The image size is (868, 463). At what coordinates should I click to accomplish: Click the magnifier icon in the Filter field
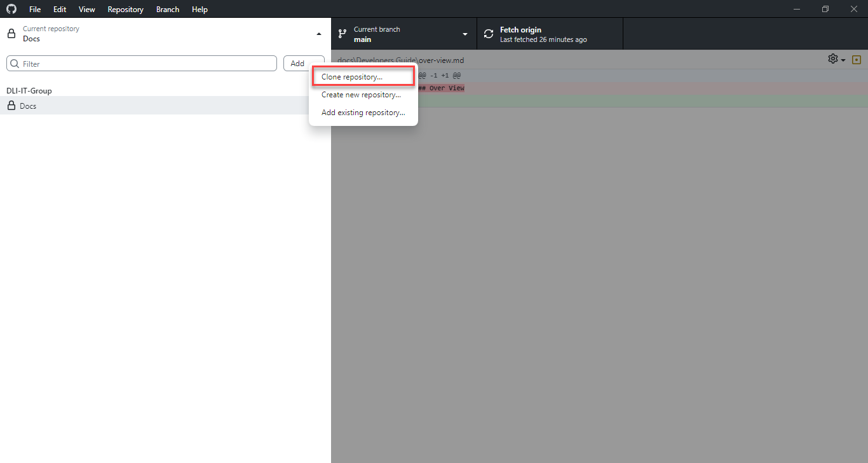[x=14, y=63]
